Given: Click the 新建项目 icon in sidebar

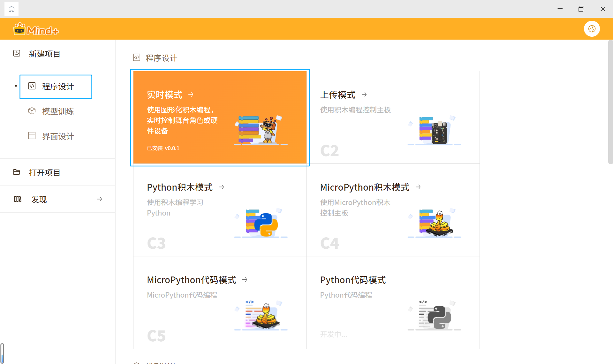Looking at the screenshot, I should click(x=17, y=53).
